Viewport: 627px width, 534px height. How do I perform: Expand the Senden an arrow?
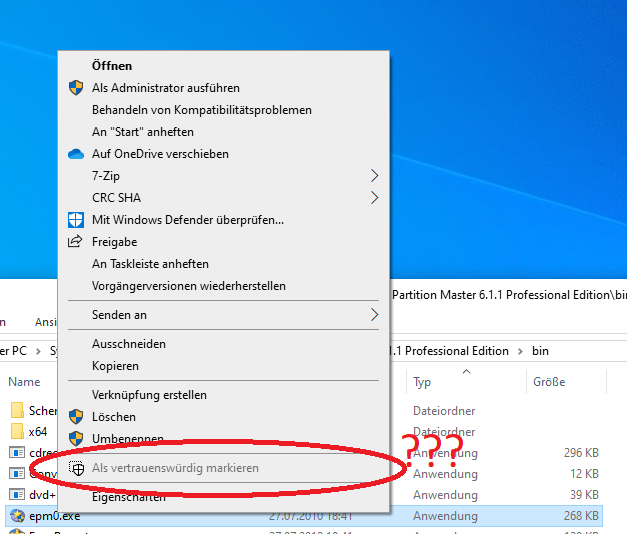[374, 315]
